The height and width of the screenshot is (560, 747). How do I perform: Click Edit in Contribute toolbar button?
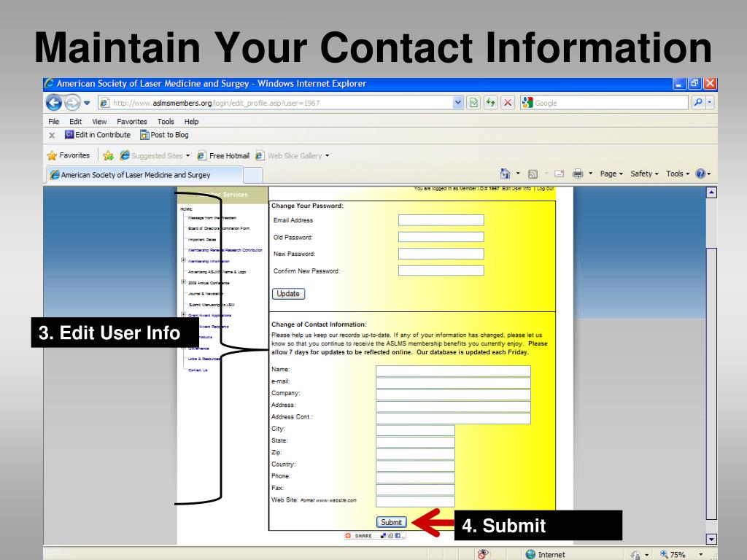[98, 135]
